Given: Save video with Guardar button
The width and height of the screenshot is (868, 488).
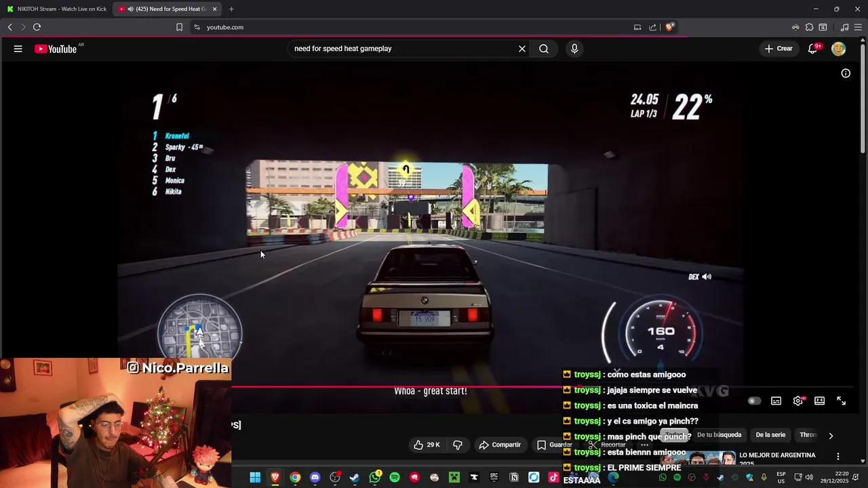Looking at the screenshot, I should click(x=555, y=445).
